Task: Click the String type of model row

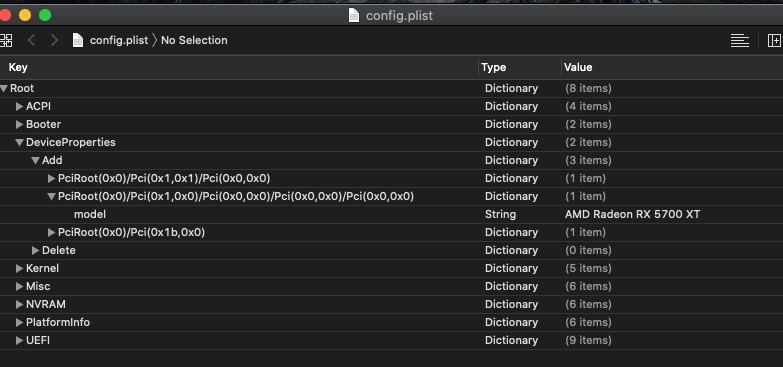Action: [500, 214]
